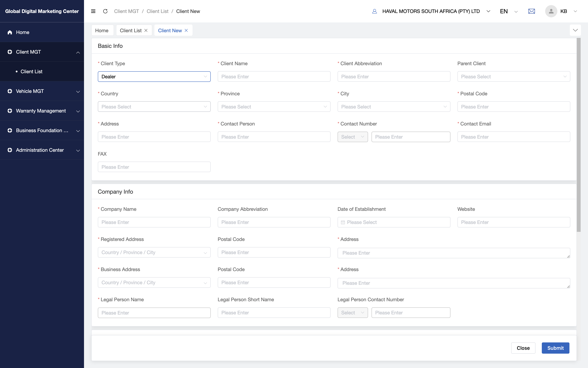Toggle the sidebar collapse hamburger icon

93,11
